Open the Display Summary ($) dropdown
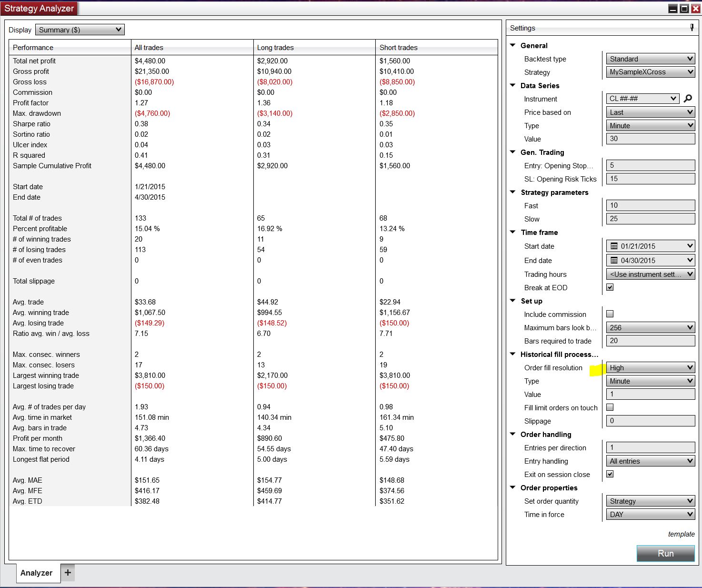Viewport: 702px width, 588px height. [x=80, y=30]
